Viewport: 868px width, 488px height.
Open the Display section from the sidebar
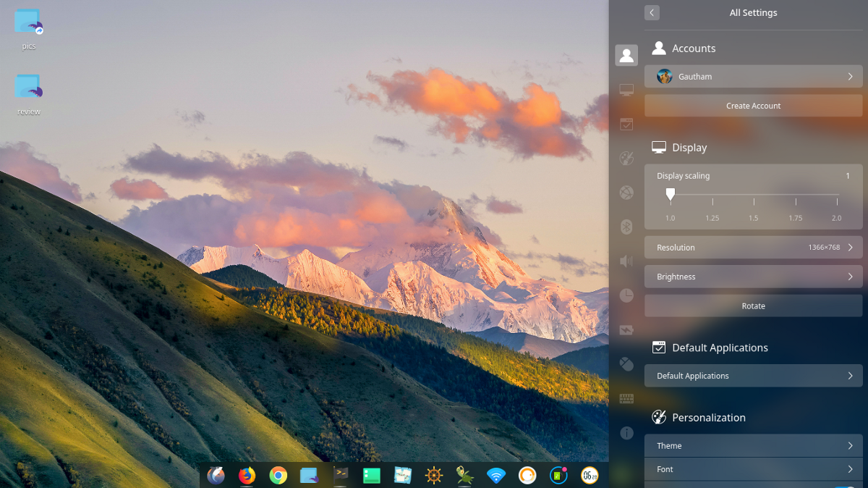coord(626,90)
